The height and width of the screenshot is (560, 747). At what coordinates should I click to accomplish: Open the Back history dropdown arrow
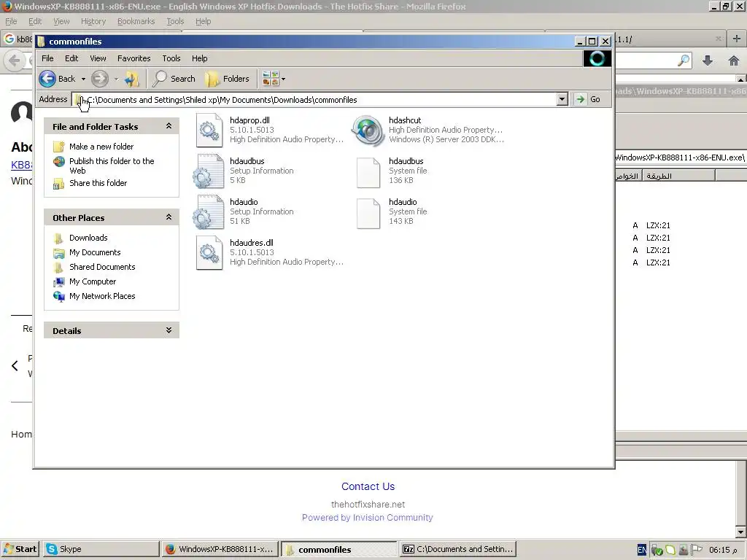click(83, 79)
